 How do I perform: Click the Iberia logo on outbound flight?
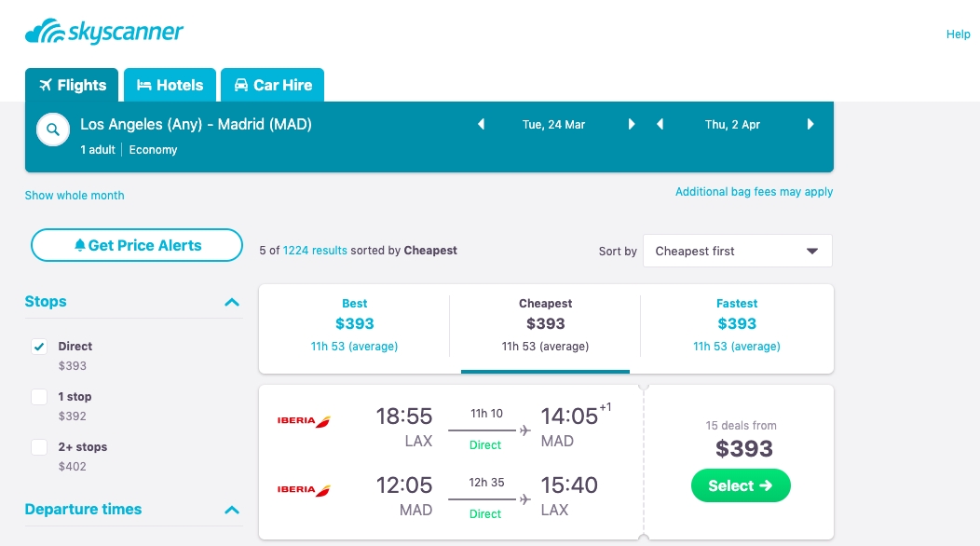point(304,421)
